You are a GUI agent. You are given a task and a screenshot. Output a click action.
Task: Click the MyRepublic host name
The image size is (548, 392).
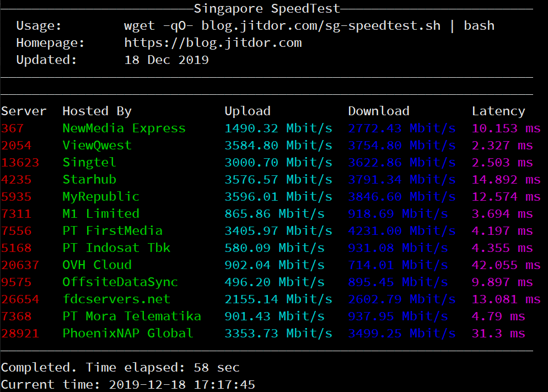(101, 197)
